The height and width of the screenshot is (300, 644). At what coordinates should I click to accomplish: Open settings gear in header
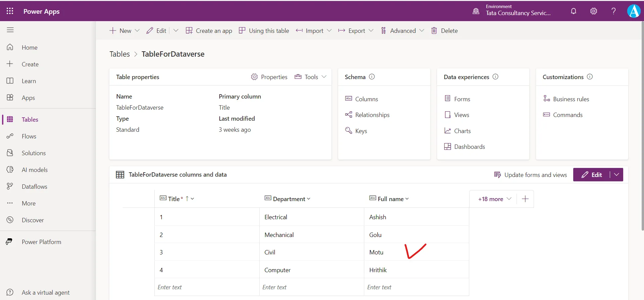pos(594,11)
